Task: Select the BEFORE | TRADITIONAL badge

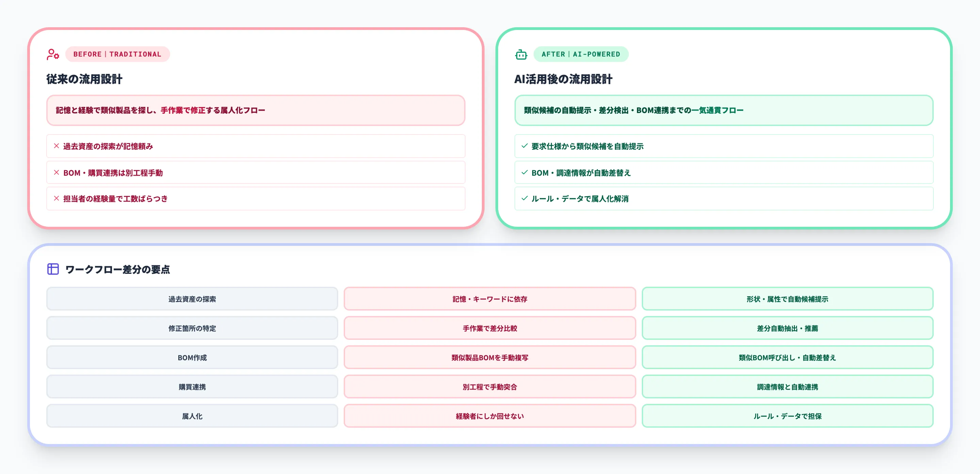Action: (x=118, y=54)
